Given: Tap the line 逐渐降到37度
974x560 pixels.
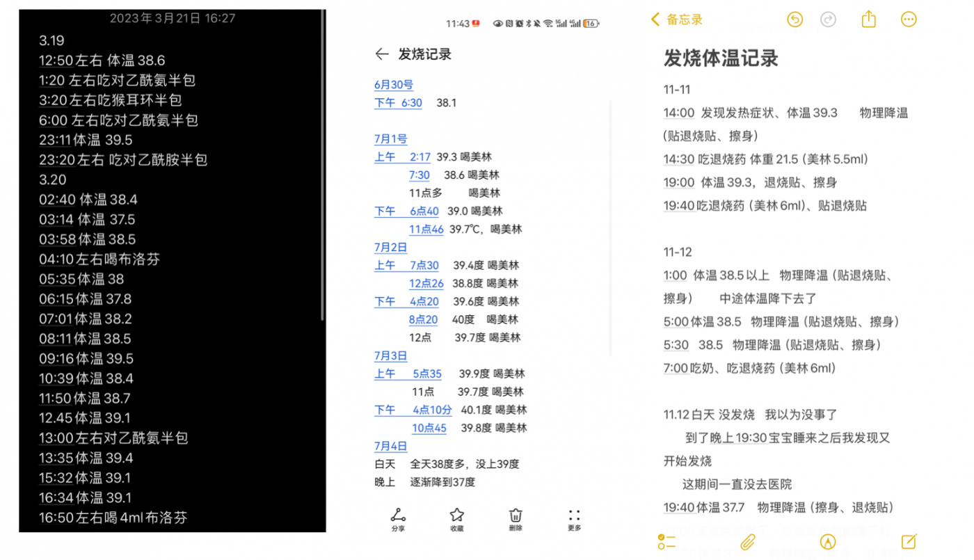Looking at the screenshot, I should (442, 483).
